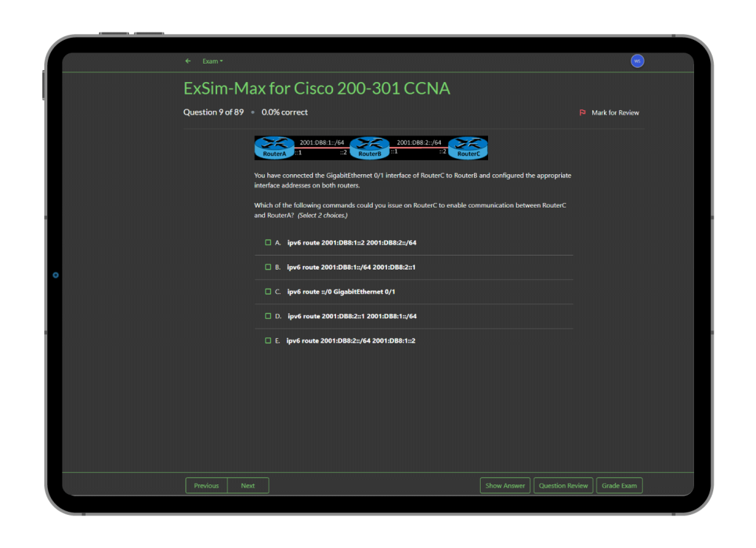Toggle the checkbox for answer D
756x548 pixels.
268,316
